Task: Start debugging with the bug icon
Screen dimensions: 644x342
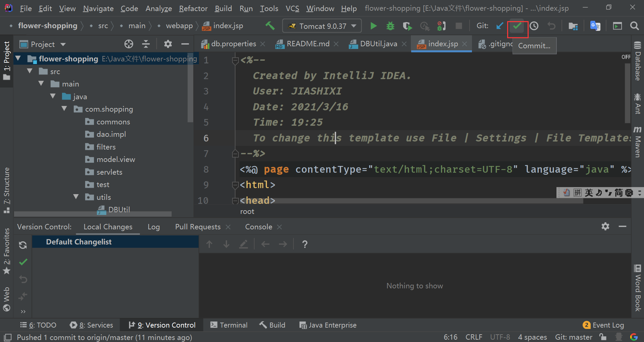Action: tap(390, 26)
